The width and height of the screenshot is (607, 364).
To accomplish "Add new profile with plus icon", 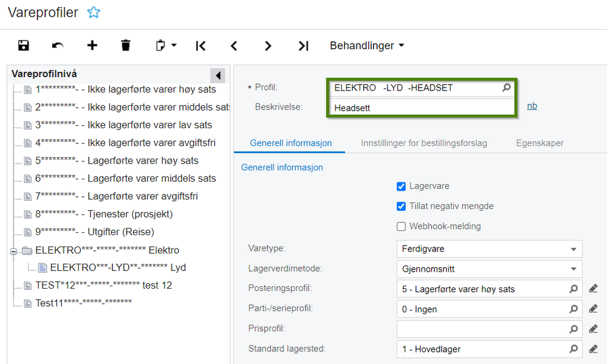I will pyautogui.click(x=92, y=46).
